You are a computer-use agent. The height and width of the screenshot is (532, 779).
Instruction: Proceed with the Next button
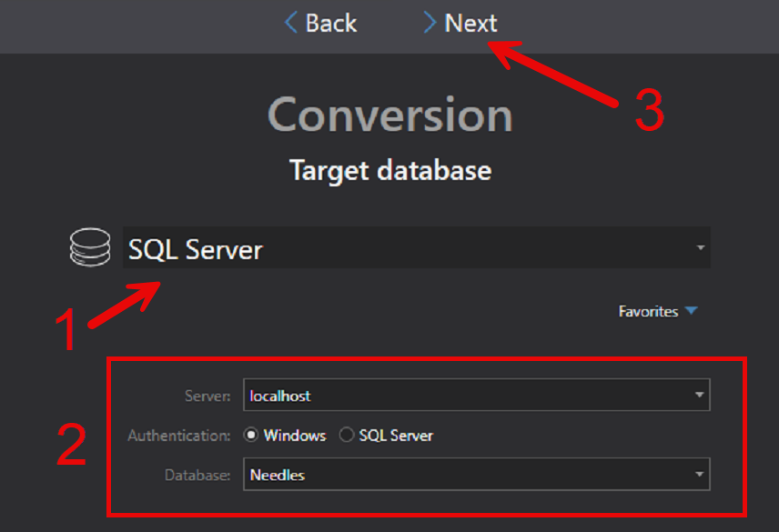pyautogui.click(x=460, y=23)
